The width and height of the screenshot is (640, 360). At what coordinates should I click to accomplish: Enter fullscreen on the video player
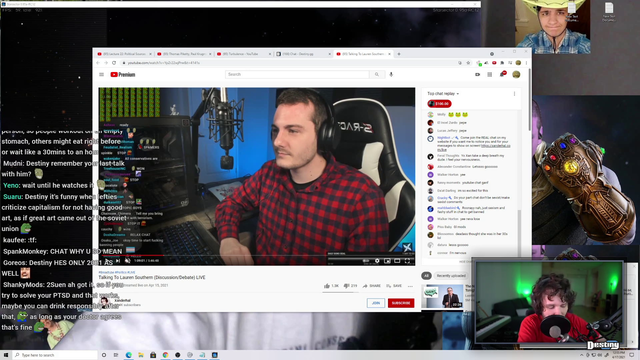click(407, 261)
